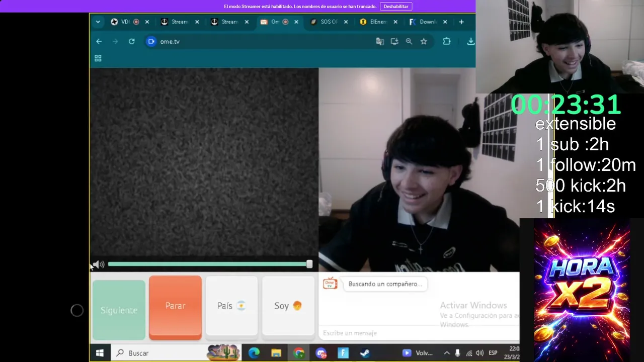Close the VDO browser tab
The width and height of the screenshot is (644, 362).
pyautogui.click(x=147, y=22)
